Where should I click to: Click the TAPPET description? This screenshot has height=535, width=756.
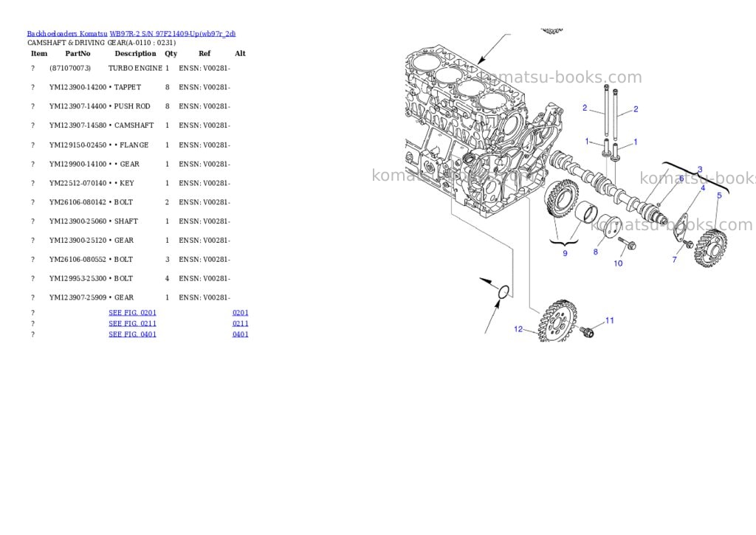click(x=128, y=87)
